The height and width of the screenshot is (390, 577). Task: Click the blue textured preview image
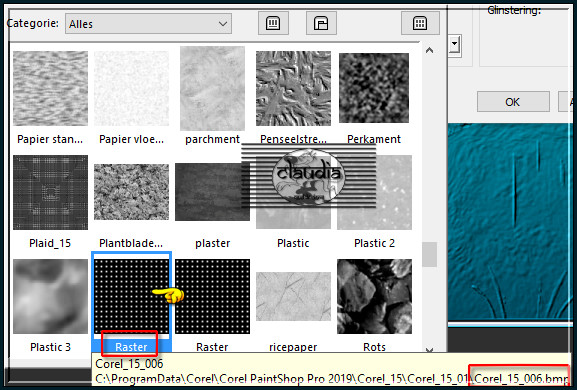tap(510, 222)
